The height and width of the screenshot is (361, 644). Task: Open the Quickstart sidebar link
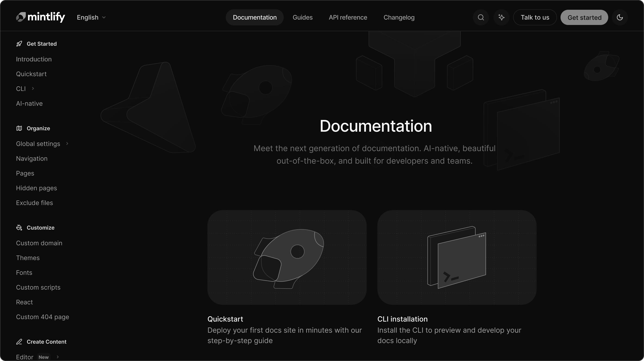click(x=31, y=74)
